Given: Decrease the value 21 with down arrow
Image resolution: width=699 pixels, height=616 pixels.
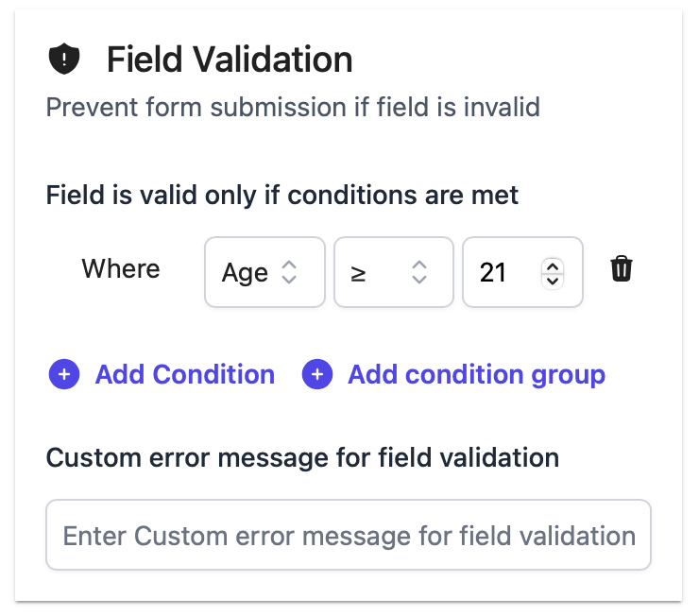Looking at the screenshot, I should pos(553,281).
